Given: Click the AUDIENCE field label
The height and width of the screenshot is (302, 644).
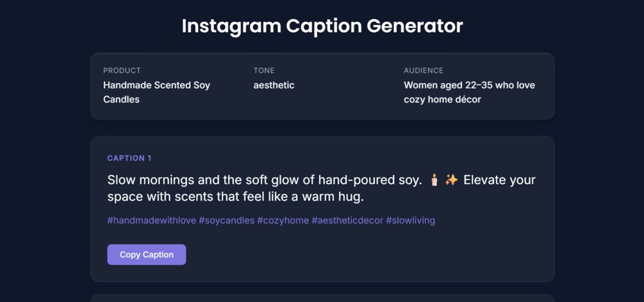Looking at the screenshot, I should tap(423, 71).
